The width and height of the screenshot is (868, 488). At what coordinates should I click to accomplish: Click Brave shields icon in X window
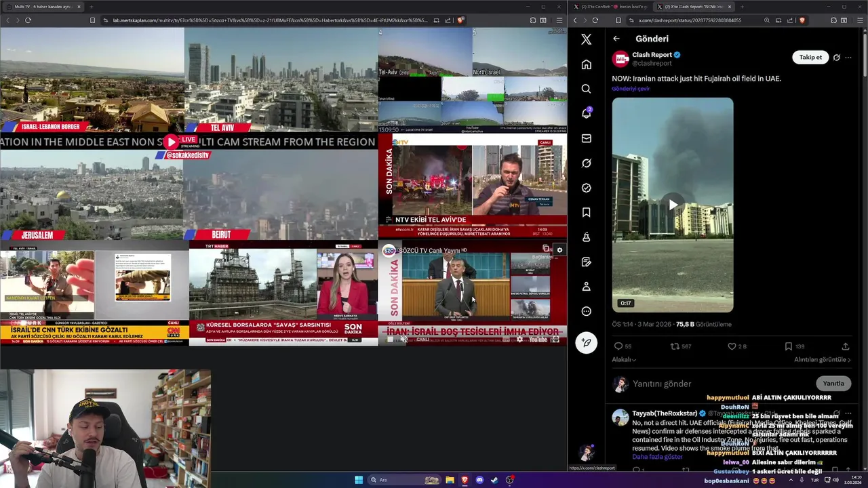(x=802, y=20)
